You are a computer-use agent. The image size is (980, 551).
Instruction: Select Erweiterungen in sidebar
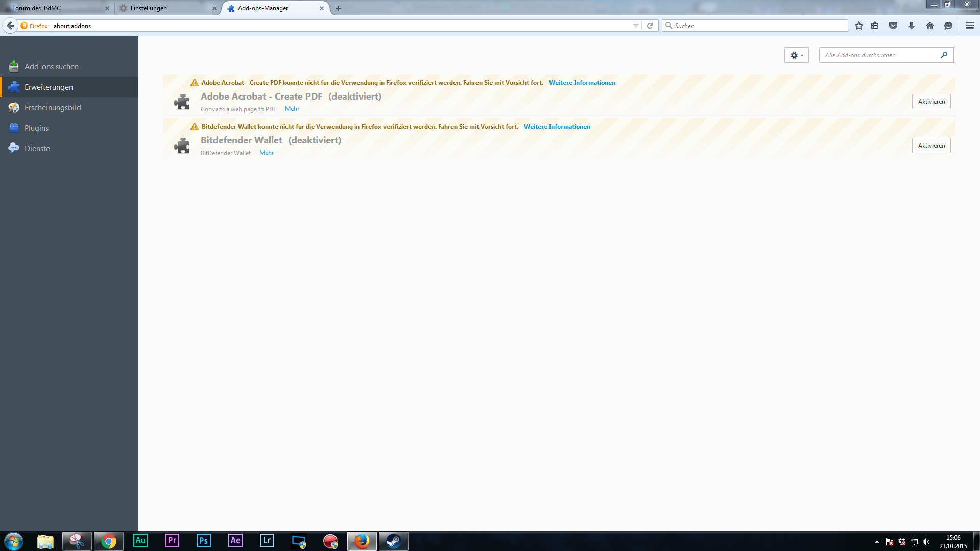click(69, 87)
